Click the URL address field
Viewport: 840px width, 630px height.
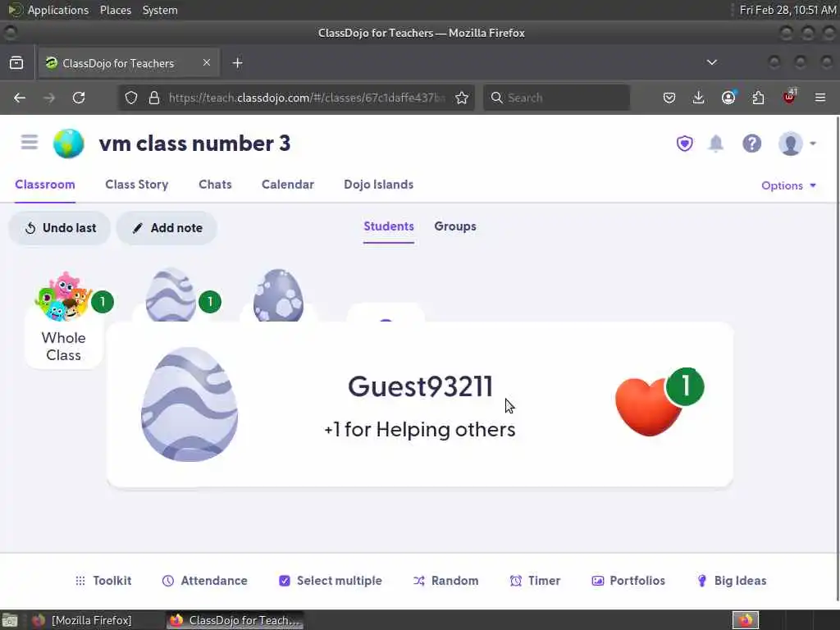[x=307, y=98]
